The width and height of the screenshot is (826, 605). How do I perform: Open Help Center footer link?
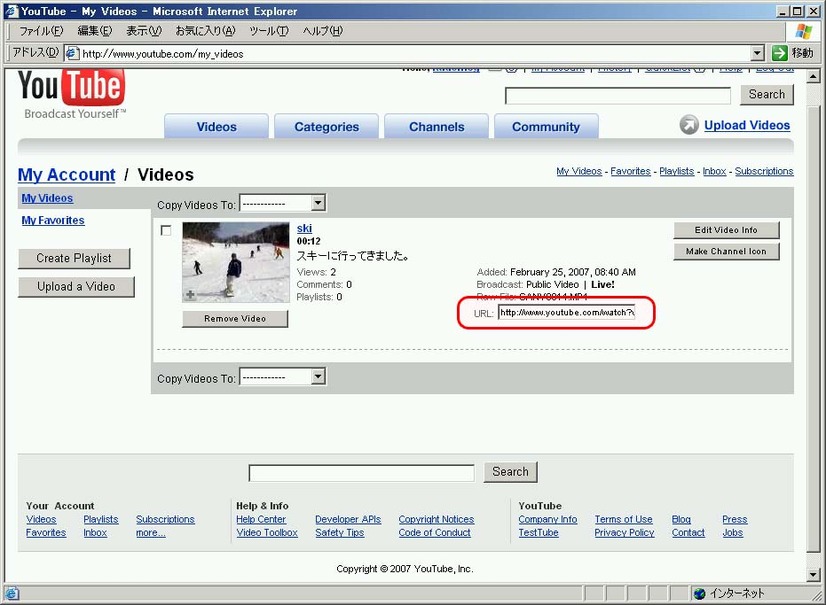point(261,519)
